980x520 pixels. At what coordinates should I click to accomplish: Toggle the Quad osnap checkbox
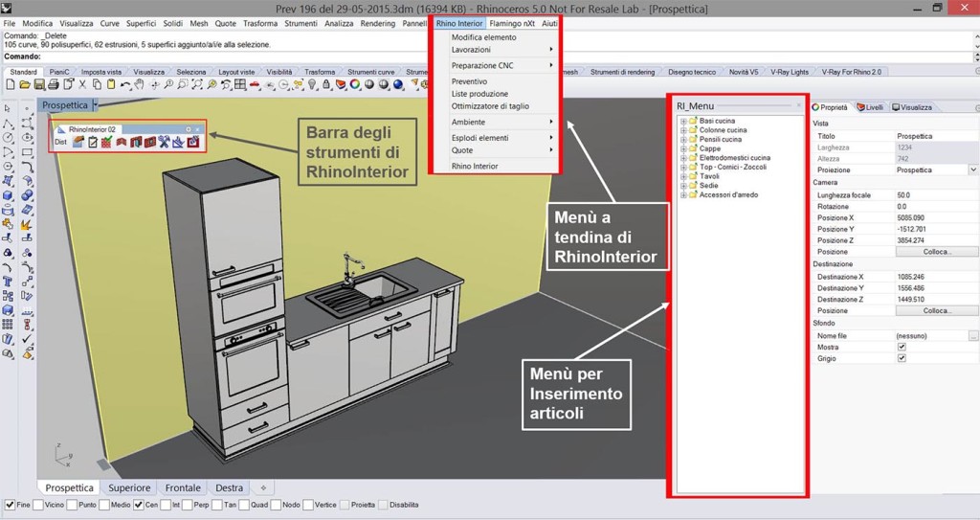point(244,505)
